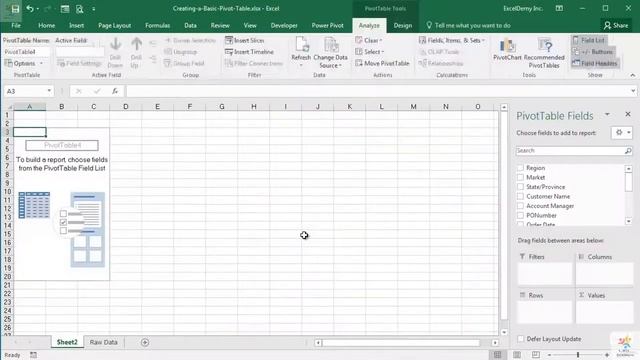Click the Insert Timeline icon
Image resolution: width=640 pixels, height=360 pixels.
pyautogui.click(x=229, y=52)
